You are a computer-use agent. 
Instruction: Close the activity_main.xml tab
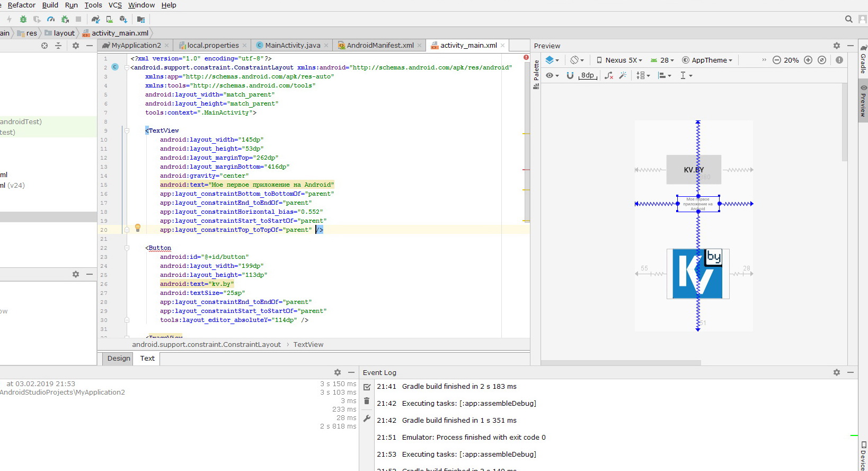tap(503, 45)
